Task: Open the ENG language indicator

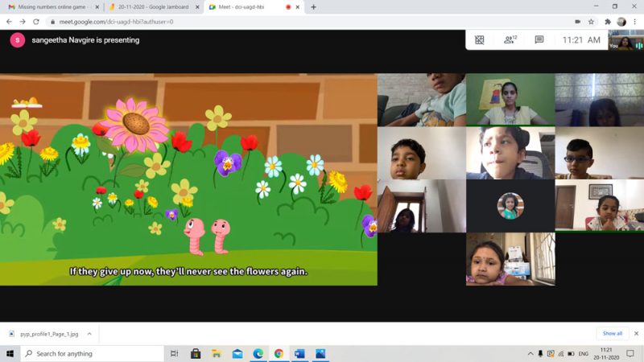Action: (x=583, y=353)
